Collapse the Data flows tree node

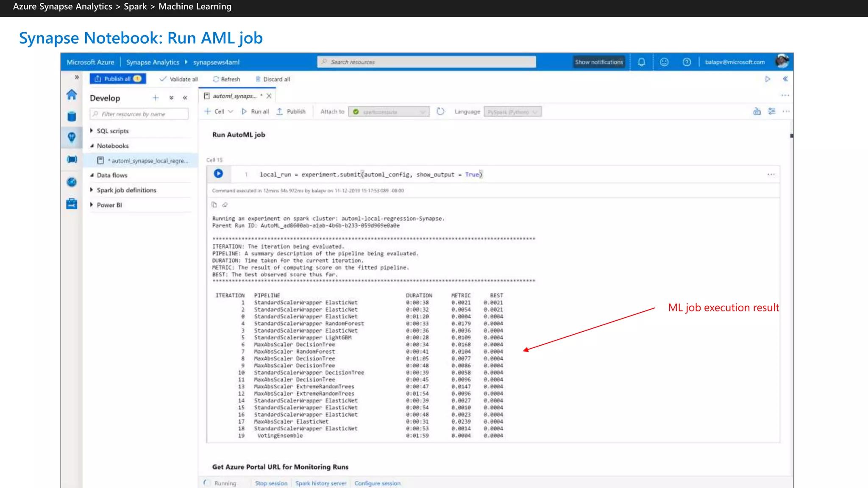92,175
